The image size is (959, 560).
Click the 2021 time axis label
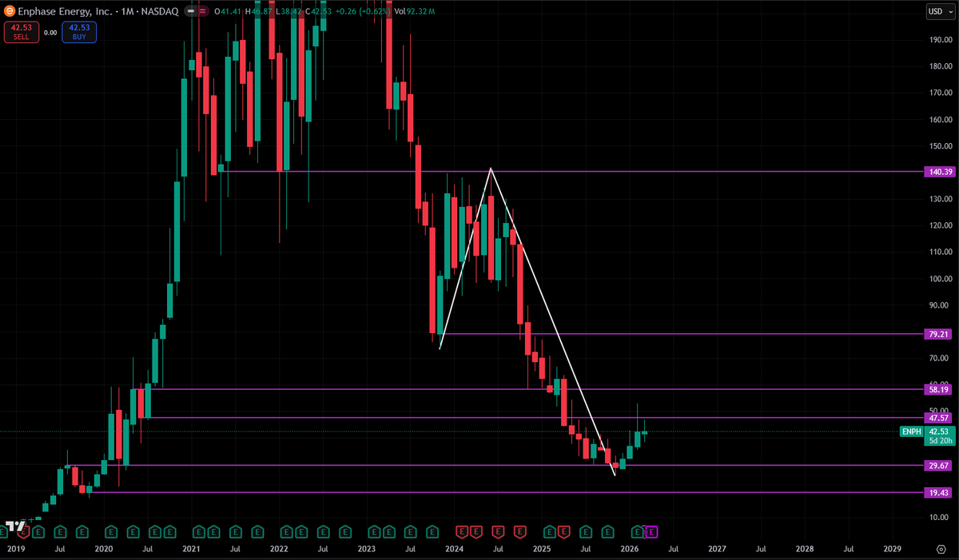[191, 550]
